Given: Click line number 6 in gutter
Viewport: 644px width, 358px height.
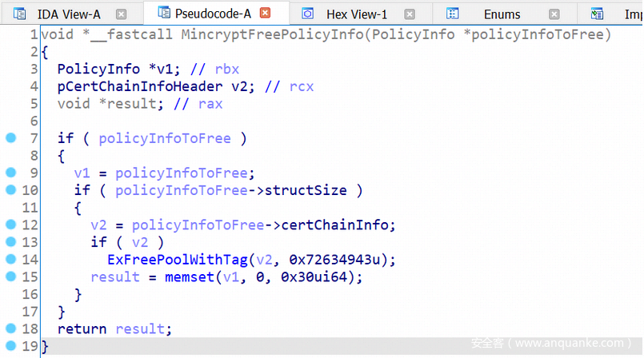Looking at the screenshot, I should [x=34, y=121].
